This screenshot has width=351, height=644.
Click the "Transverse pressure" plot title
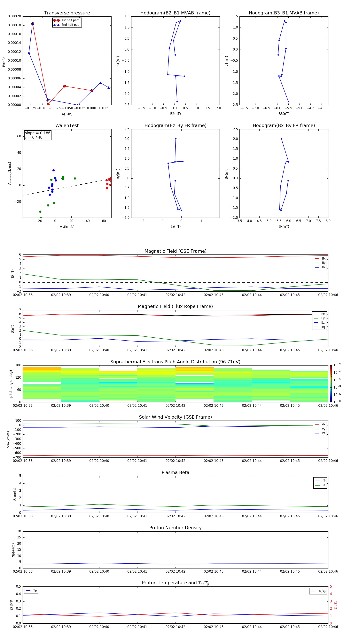(x=67, y=13)
